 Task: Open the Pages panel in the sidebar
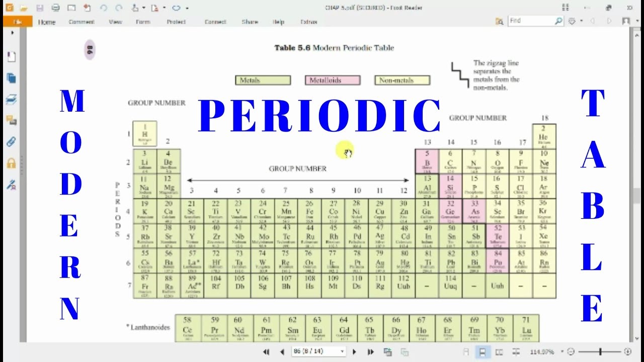[x=11, y=77]
